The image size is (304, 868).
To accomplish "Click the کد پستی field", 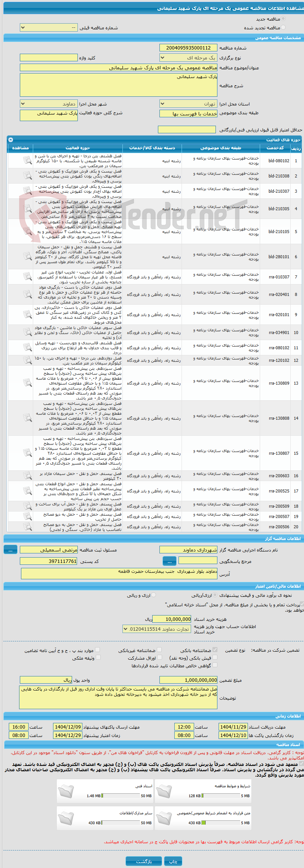I will (49, 561).
